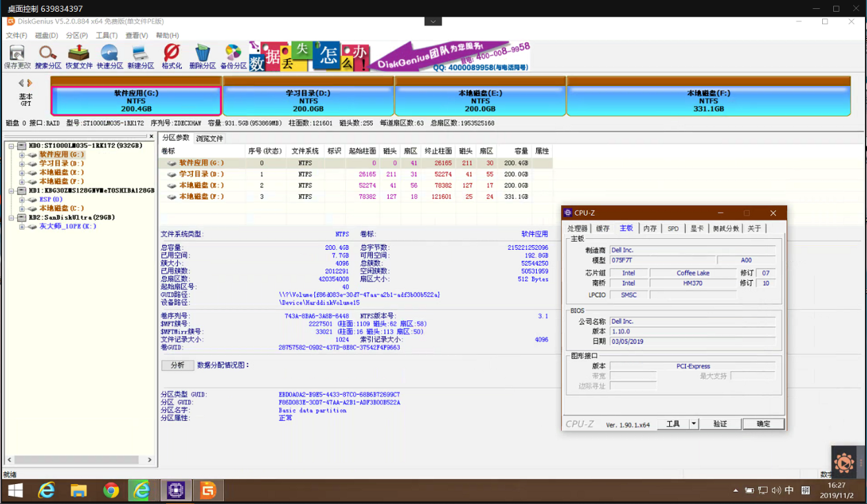Expand 本地磁盘(C:) in the disk tree
Screen dimensions: 867x504
[22, 209]
